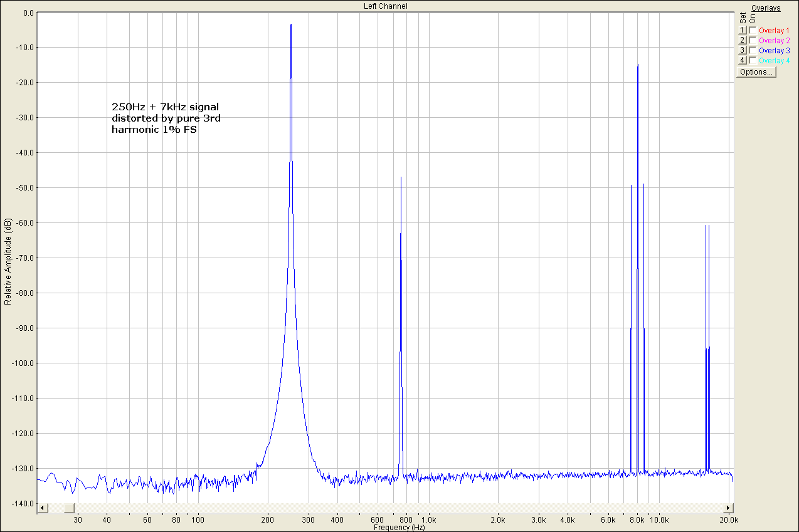This screenshot has width=799, height=532.
Task: Click the 100 frequency axis value
Action: [x=198, y=520]
